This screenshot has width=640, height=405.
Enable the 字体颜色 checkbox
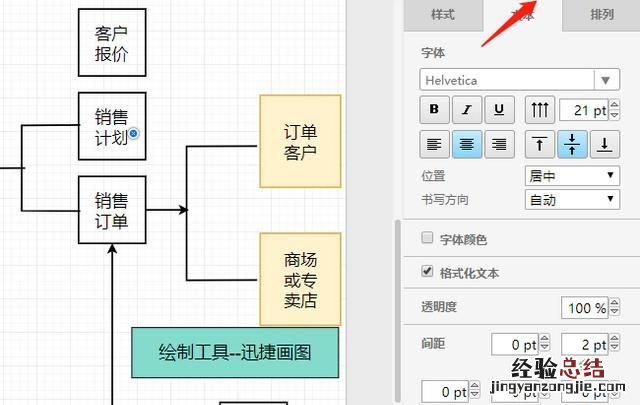click(x=427, y=238)
